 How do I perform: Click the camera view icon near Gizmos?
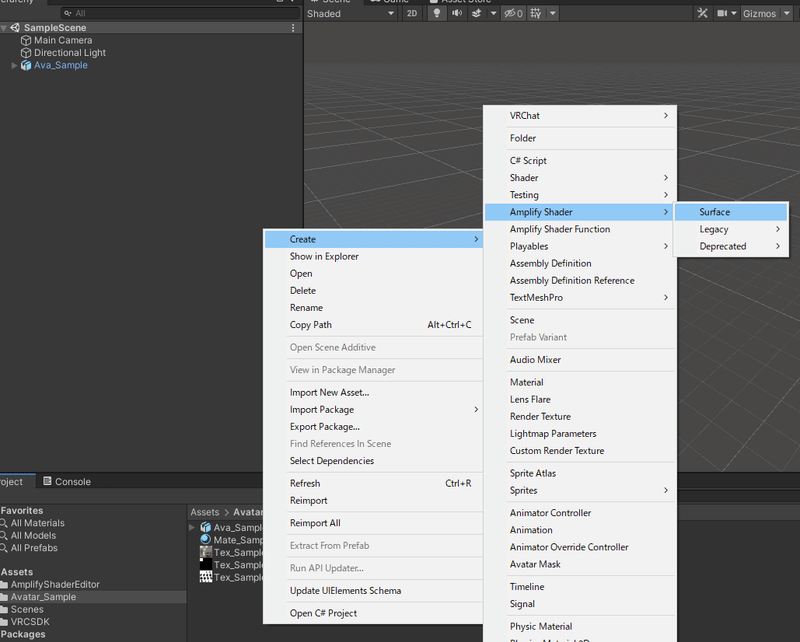(722, 12)
